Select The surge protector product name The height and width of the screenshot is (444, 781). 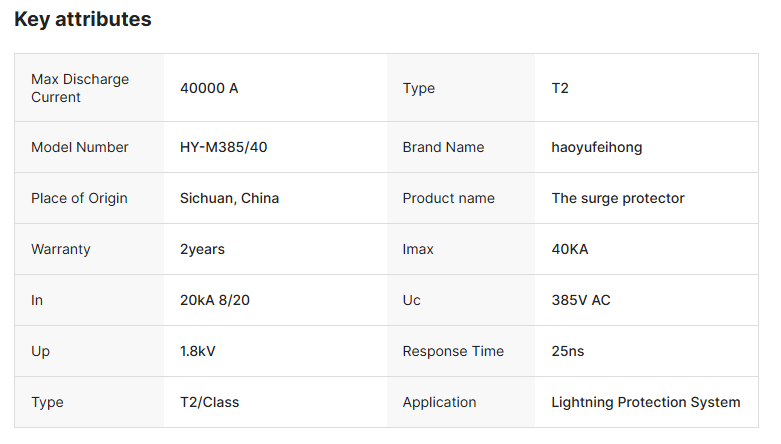(618, 198)
